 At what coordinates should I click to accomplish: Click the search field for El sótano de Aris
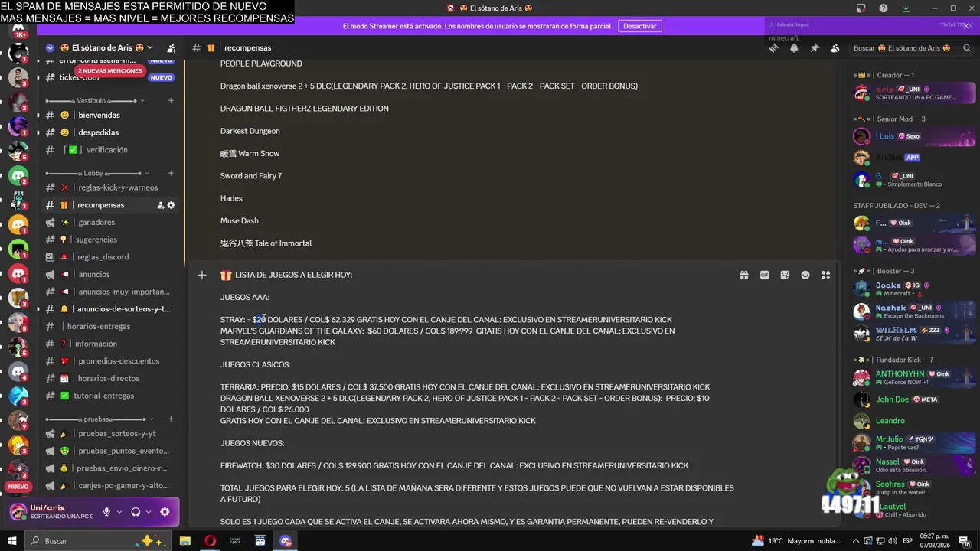coord(910,47)
